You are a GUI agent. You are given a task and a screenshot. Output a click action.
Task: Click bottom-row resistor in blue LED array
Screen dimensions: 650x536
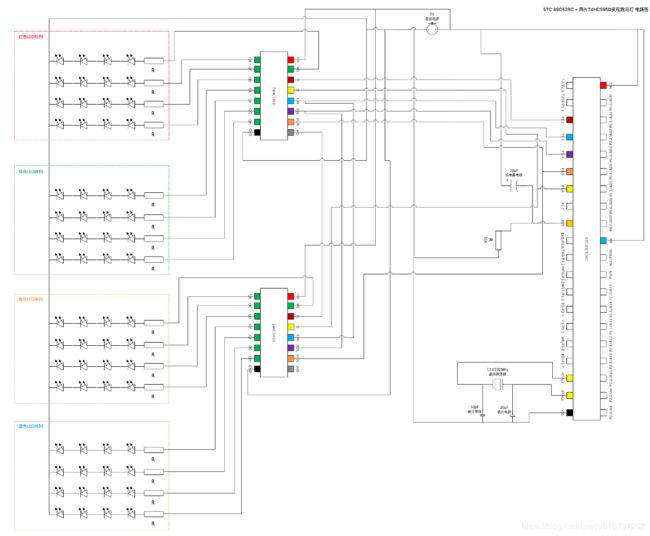point(154,514)
